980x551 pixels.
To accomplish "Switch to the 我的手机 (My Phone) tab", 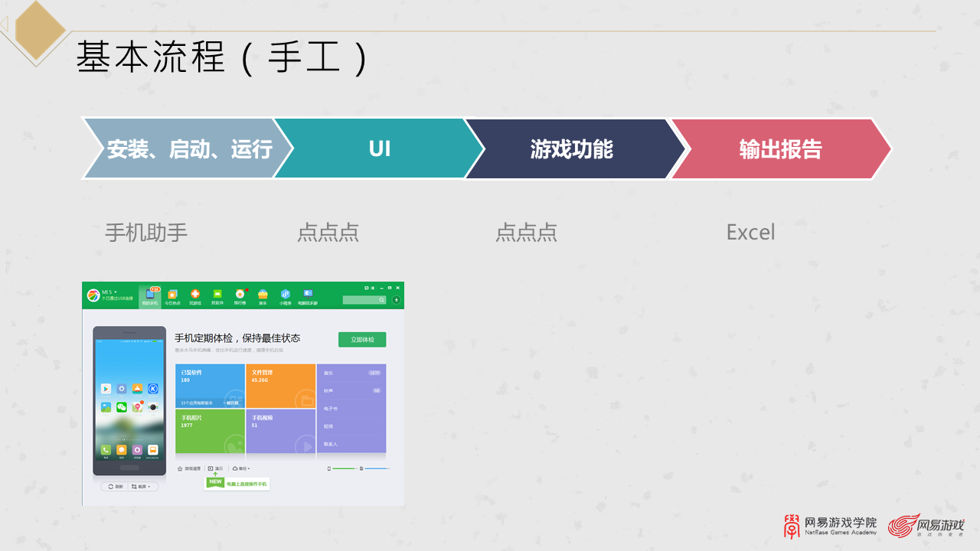I will click(x=149, y=294).
